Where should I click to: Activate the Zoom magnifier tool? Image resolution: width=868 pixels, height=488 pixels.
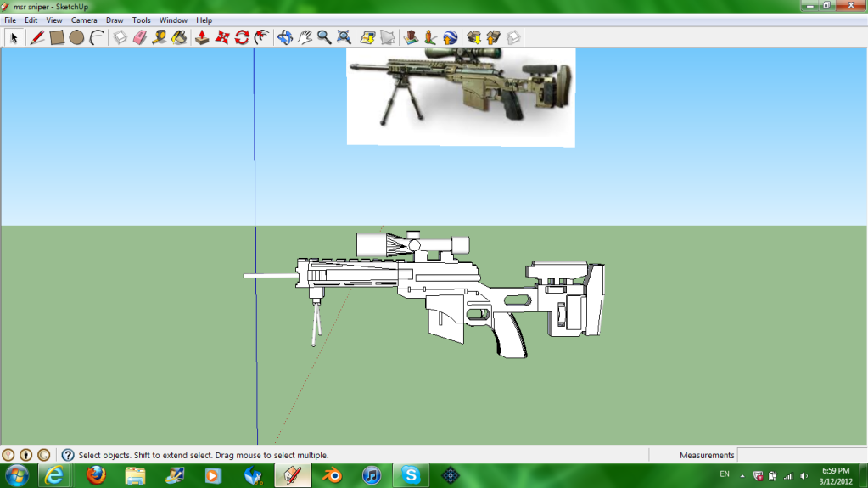pos(324,37)
